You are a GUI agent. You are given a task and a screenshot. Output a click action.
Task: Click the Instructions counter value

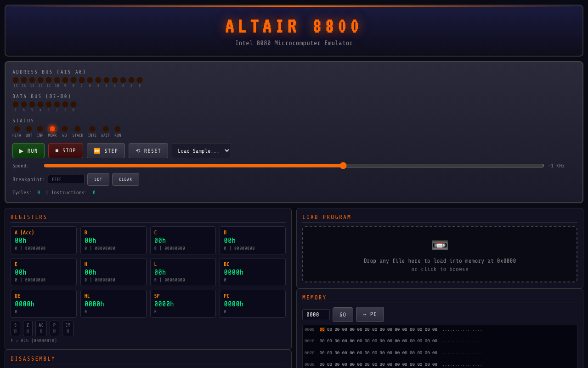[x=94, y=193]
